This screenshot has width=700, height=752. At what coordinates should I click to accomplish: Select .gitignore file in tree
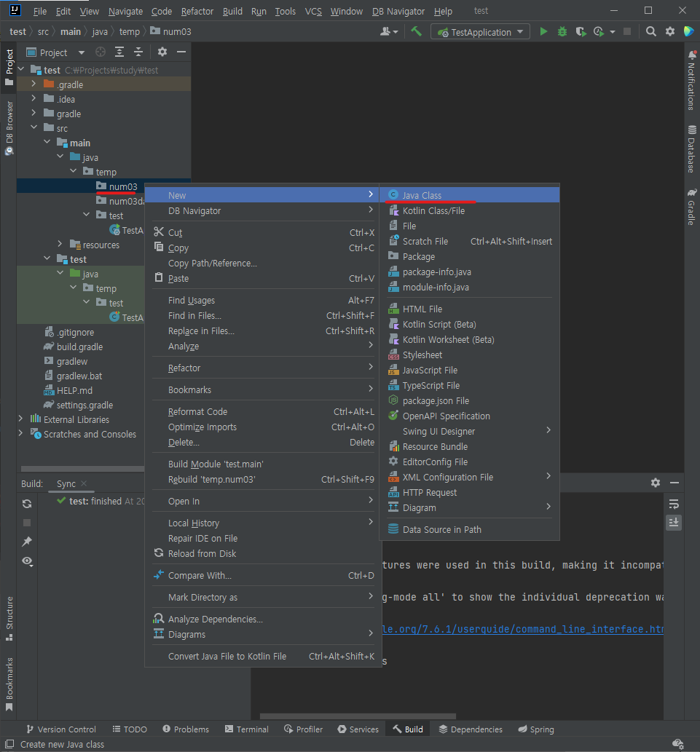(x=75, y=332)
